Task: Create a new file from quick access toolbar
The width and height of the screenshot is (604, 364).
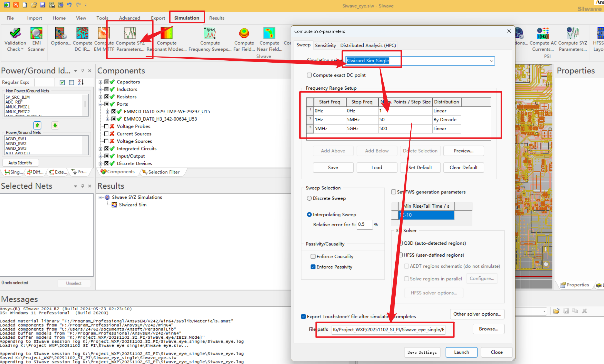Action: (25, 5)
